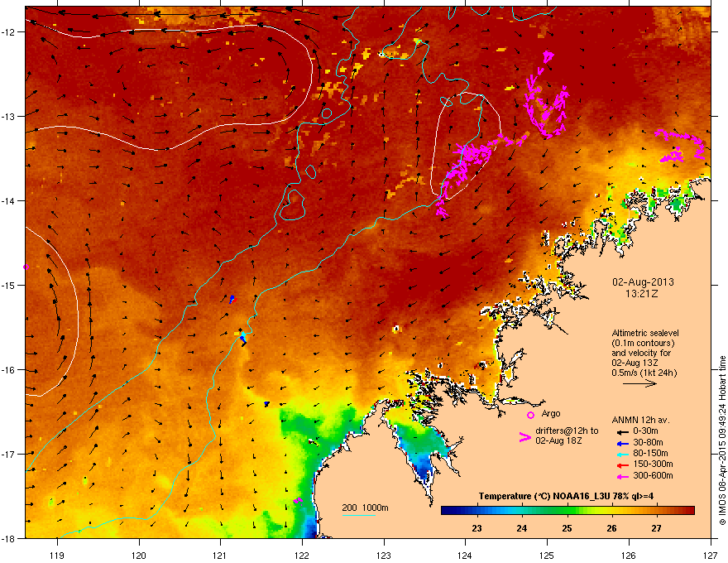Image resolution: width=728 pixels, height=563 pixels.
Task: Click the 26 tick label on colorbar
Action: 611,528
